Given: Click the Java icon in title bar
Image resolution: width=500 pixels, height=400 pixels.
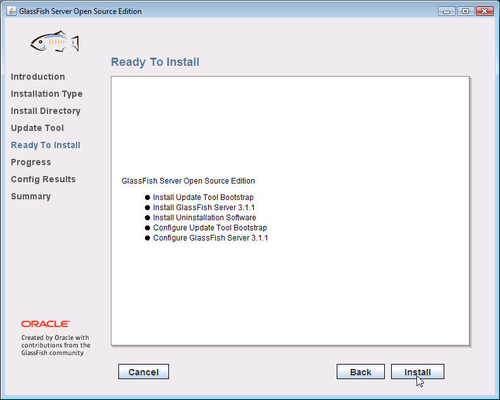Looking at the screenshot, I should 11,11.
